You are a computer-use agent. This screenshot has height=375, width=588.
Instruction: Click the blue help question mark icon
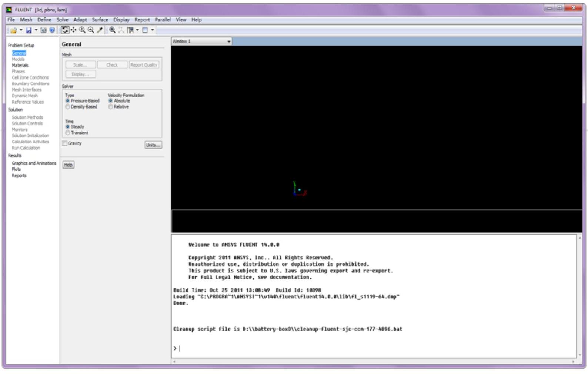(52, 30)
